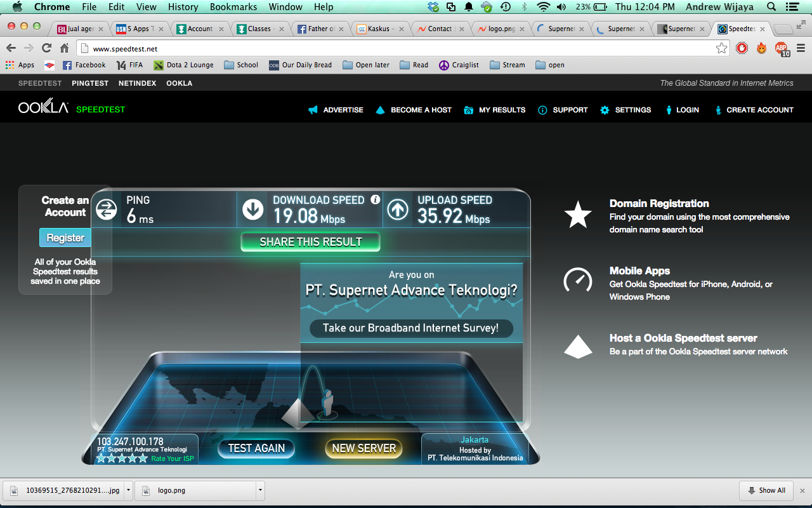The height and width of the screenshot is (508, 812).
Task: Click the Register button
Action: tap(65, 237)
